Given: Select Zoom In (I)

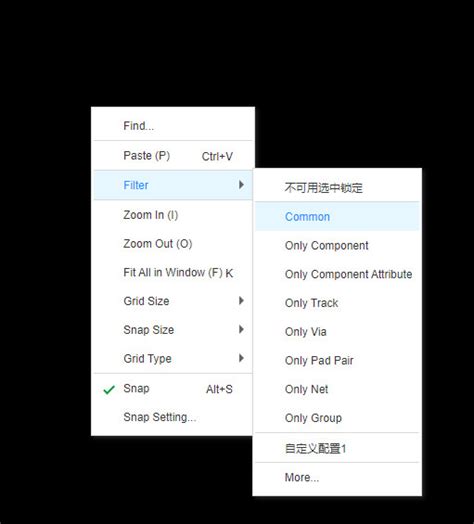Looking at the screenshot, I should point(173,215).
